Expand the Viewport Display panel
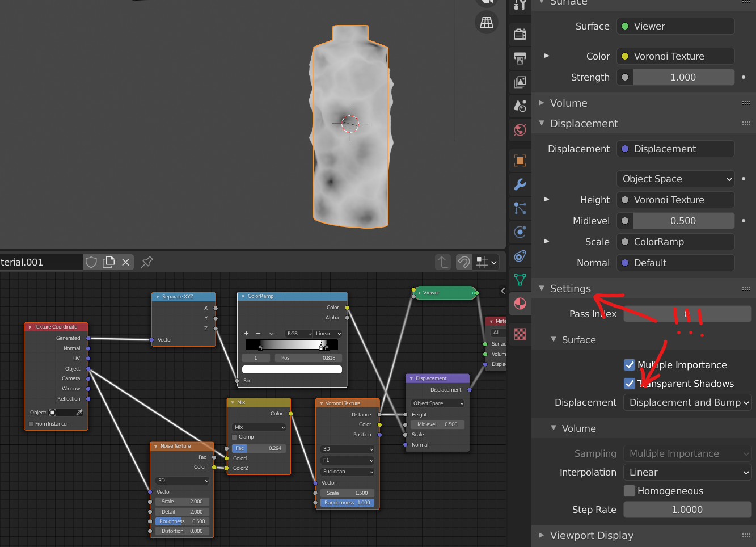 [x=542, y=535]
